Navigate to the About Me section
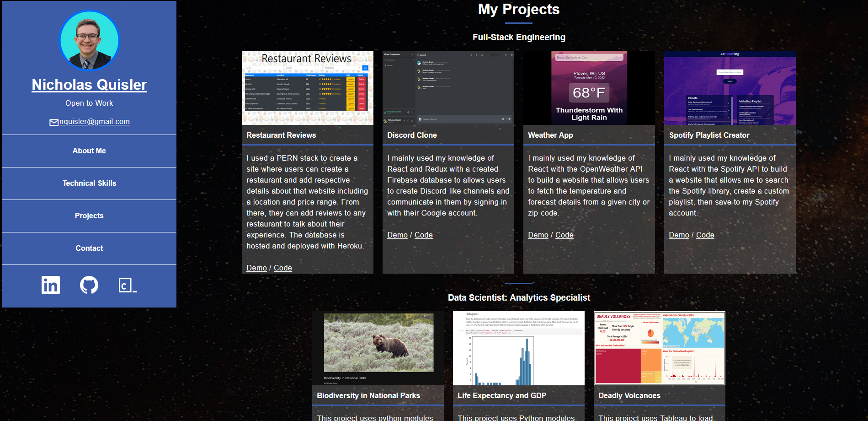The image size is (868, 421). 89,151
